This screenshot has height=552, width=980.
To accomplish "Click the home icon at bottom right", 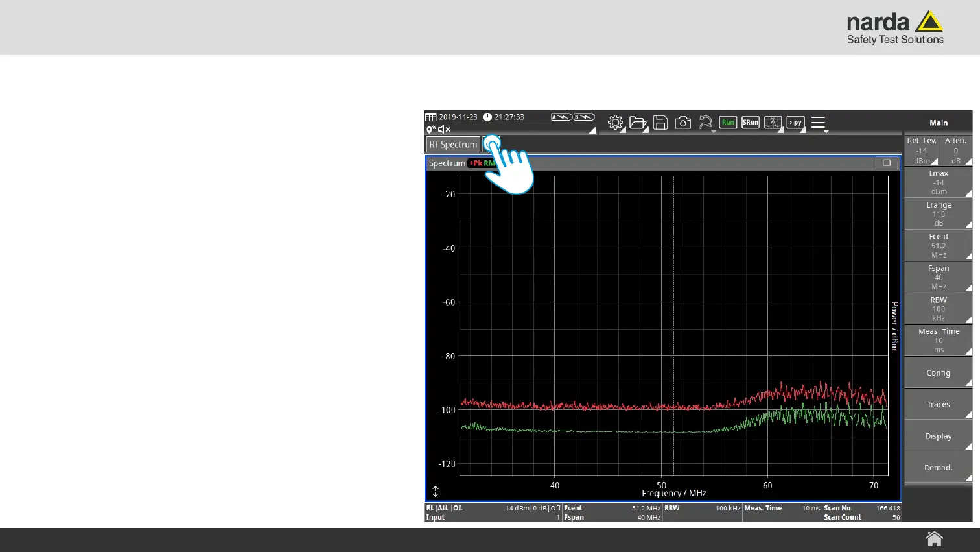I will click(934, 539).
